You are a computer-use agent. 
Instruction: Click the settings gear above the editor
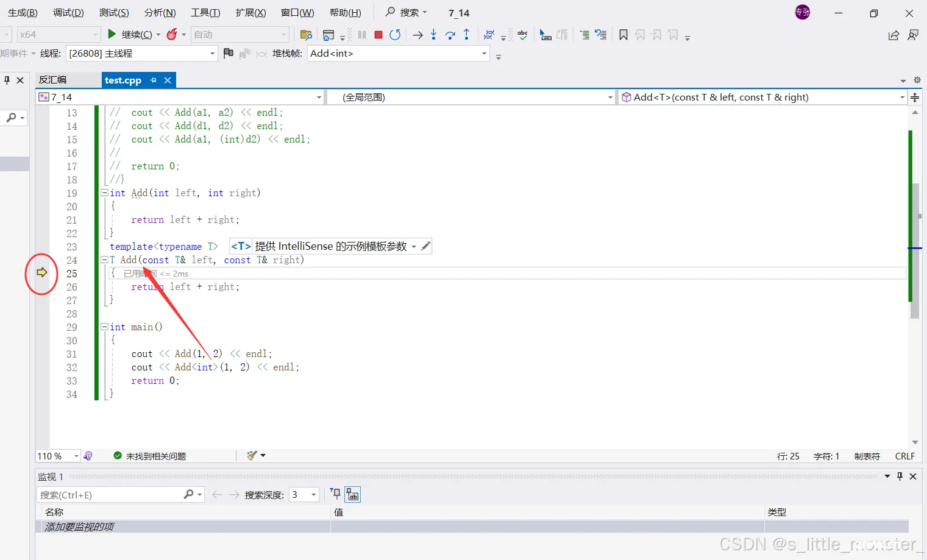click(x=917, y=80)
